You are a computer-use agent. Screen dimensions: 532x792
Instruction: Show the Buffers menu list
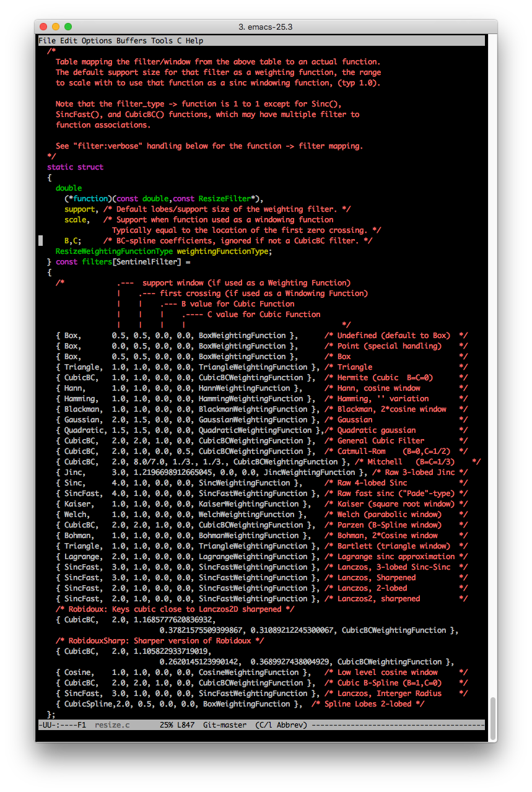pos(131,41)
